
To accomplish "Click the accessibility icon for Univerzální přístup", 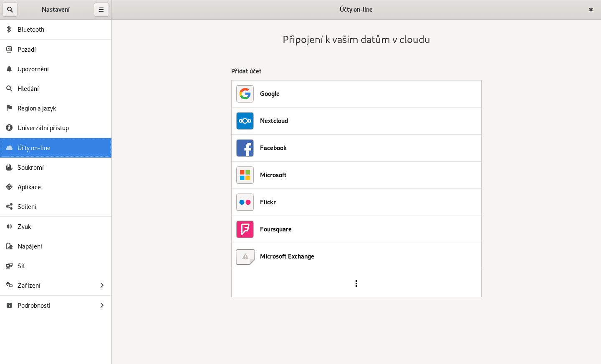I will (9, 128).
